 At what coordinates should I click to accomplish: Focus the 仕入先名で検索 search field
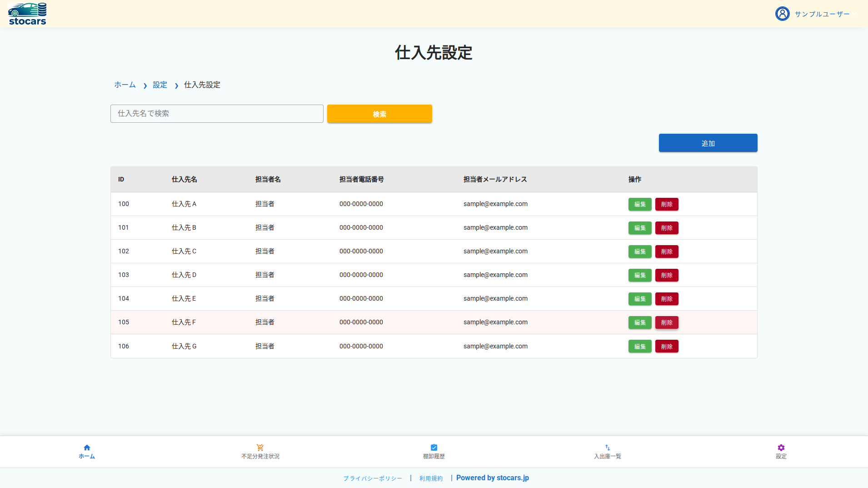tap(217, 114)
